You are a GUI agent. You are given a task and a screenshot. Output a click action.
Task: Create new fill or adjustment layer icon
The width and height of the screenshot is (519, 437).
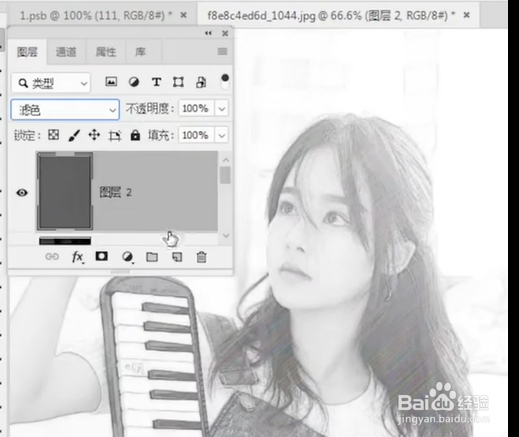[127, 257]
